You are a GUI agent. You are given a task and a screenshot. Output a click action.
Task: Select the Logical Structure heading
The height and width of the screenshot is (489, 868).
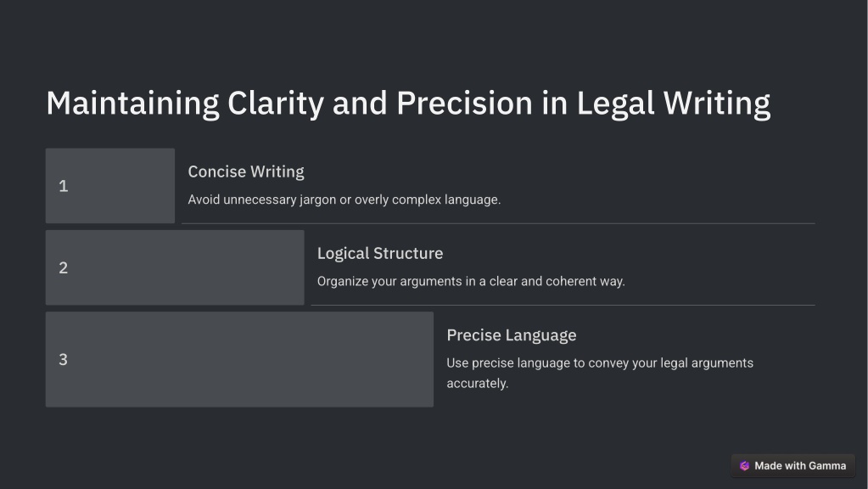(x=380, y=254)
